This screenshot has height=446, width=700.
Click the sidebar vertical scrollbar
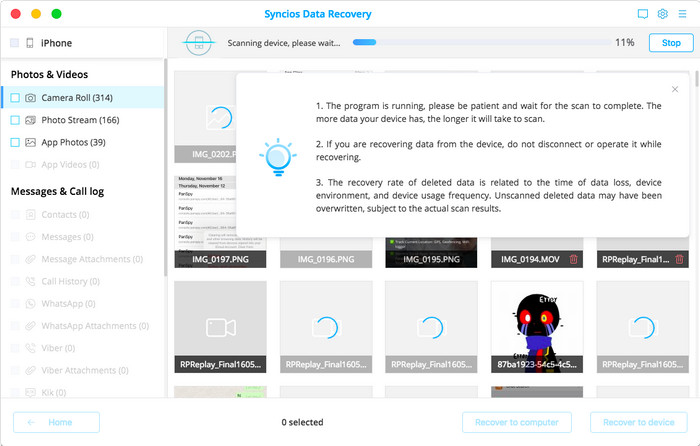(165, 167)
